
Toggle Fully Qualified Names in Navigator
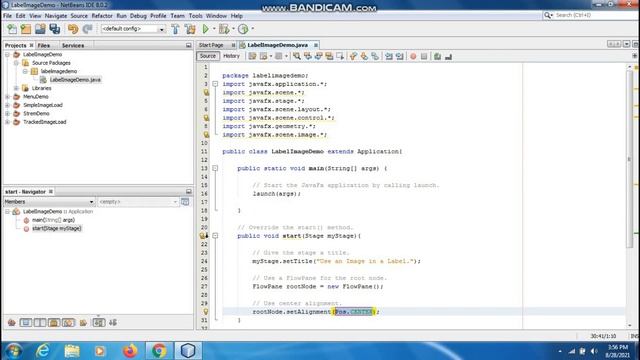pos(83,322)
